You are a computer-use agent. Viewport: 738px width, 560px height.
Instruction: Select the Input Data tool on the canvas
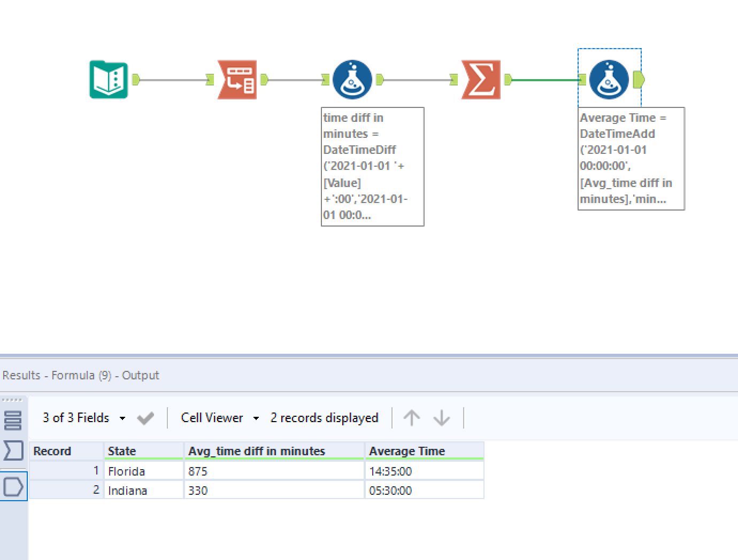tap(109, 80)
